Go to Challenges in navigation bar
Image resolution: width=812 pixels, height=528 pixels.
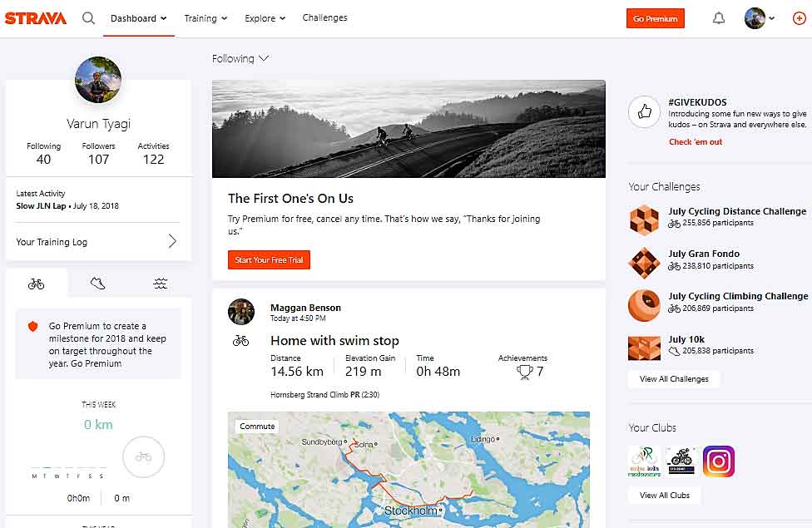[324, 18]
